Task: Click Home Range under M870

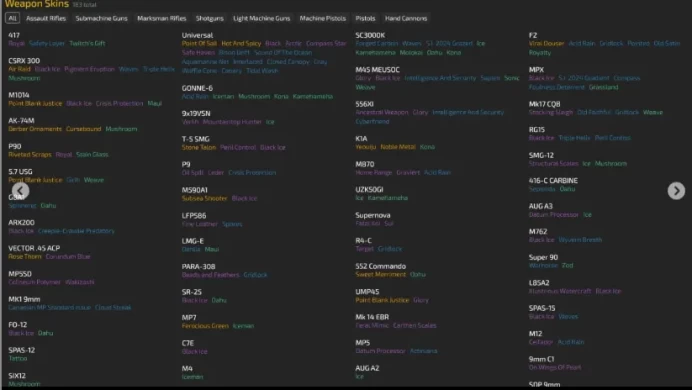Action: (x=374, y=172)
